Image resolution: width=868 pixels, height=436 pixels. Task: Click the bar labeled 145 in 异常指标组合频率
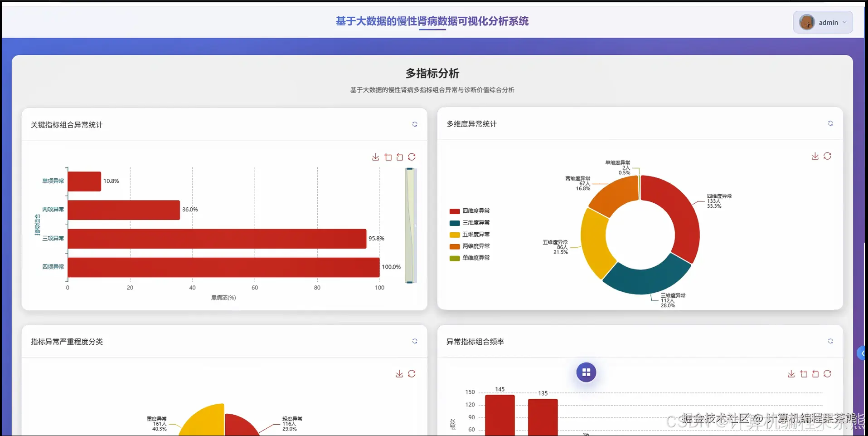[500, 415]
